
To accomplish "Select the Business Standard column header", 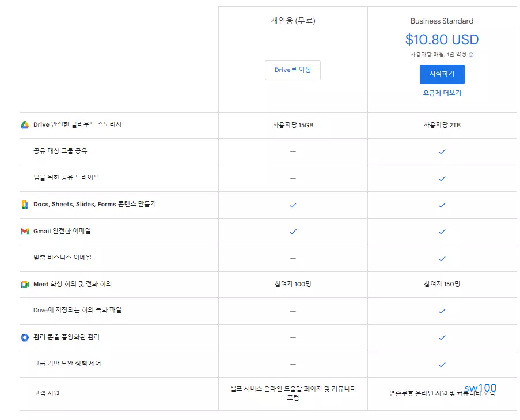I will 442,21.
